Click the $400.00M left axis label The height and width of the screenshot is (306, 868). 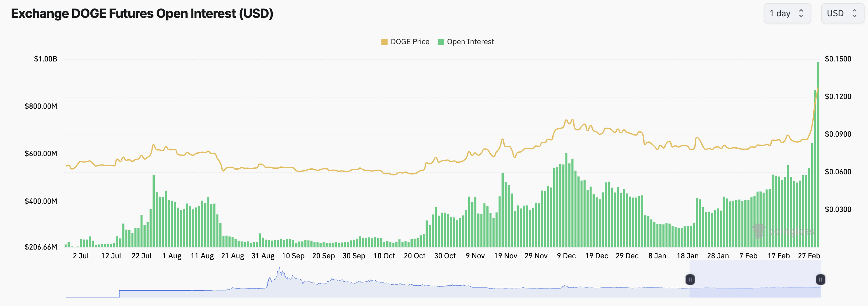(x=41, y=201)
